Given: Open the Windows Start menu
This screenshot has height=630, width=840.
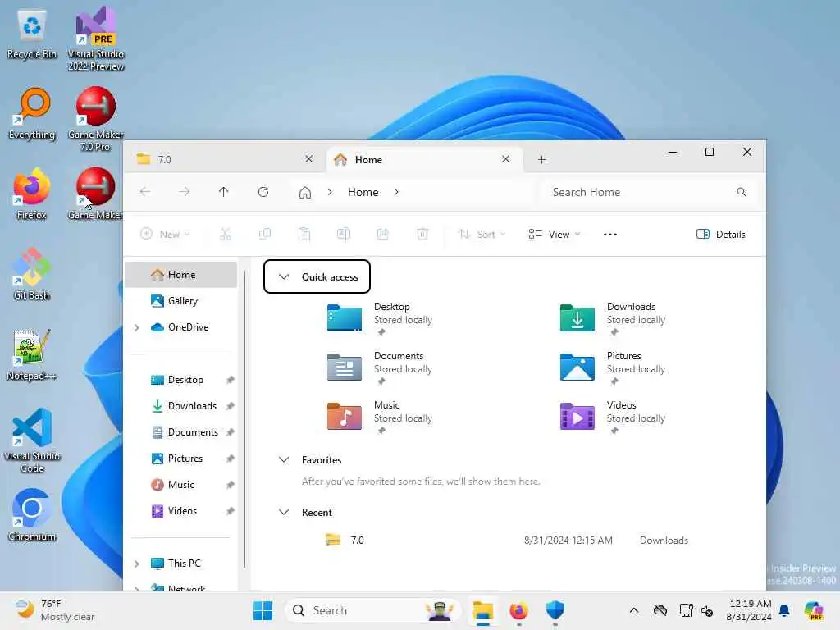Looking at the screenshot, I should pos(262,610).
